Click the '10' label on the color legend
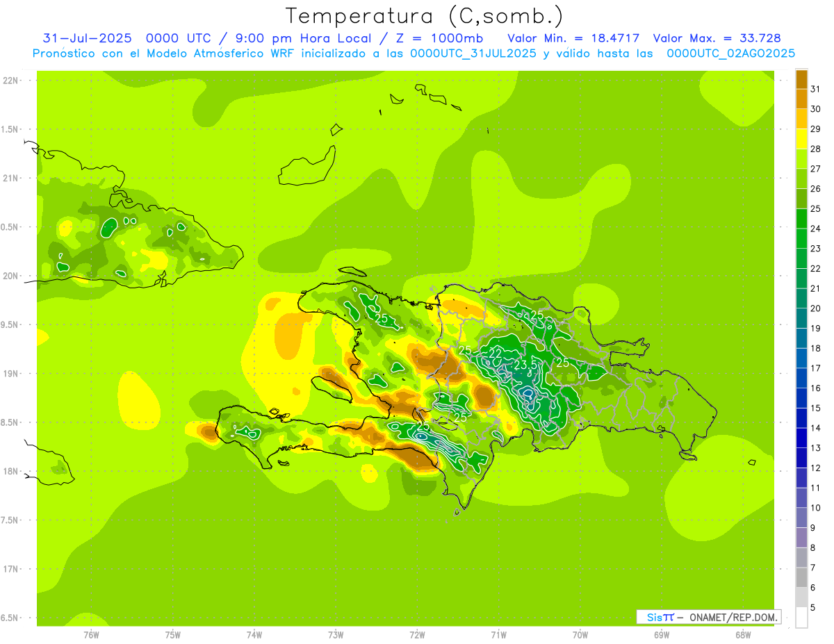This screenshot has height=644, width=834. click(x=816, y=508)
